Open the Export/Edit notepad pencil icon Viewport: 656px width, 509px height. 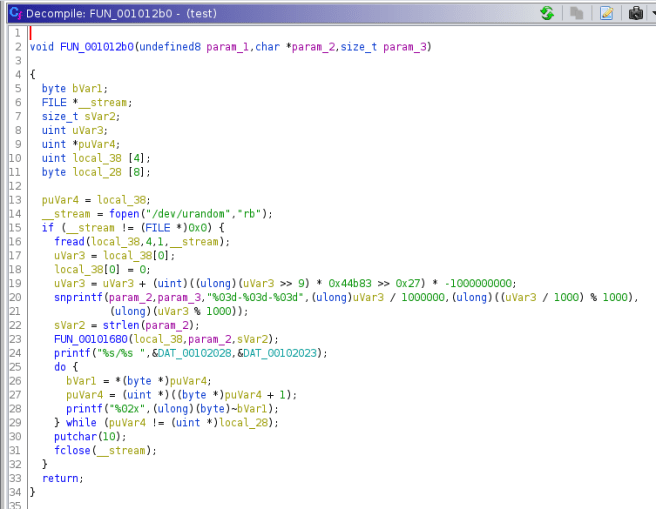(x=606, y=13)
